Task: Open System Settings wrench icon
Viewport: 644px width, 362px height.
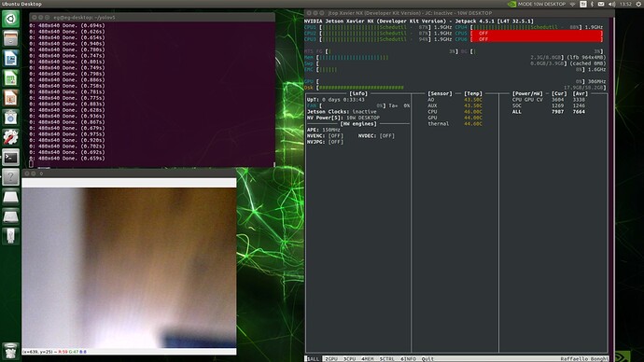Action: (x=10, y=137)
